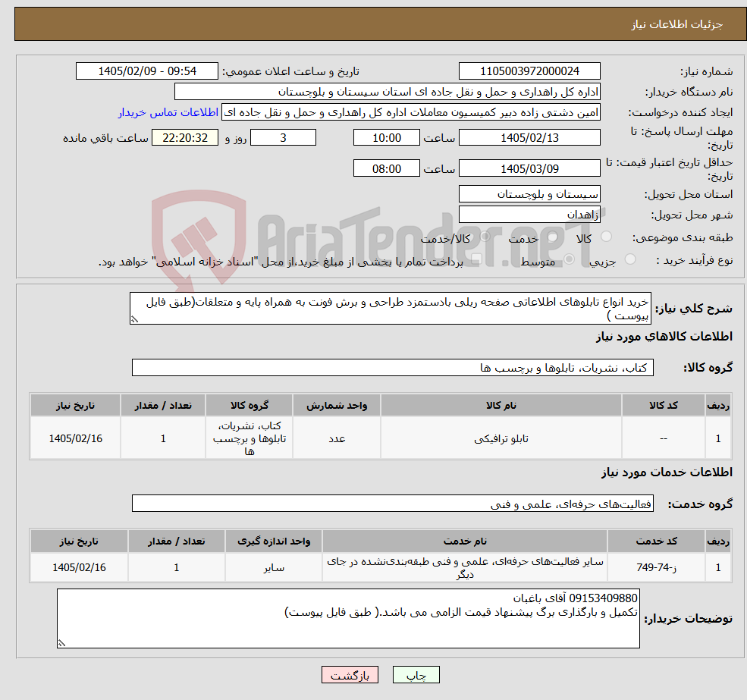Viewport: 747px width, 700px height.
Task: Click the نام کالا column header
Action: coord(501,405)
